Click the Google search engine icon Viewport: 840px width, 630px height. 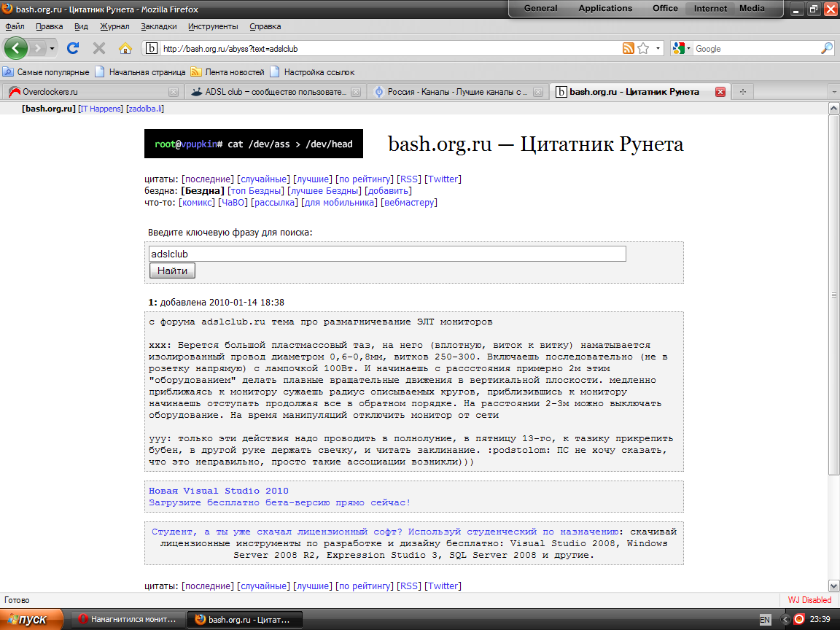pyautogui.click(x=679, y=48)
